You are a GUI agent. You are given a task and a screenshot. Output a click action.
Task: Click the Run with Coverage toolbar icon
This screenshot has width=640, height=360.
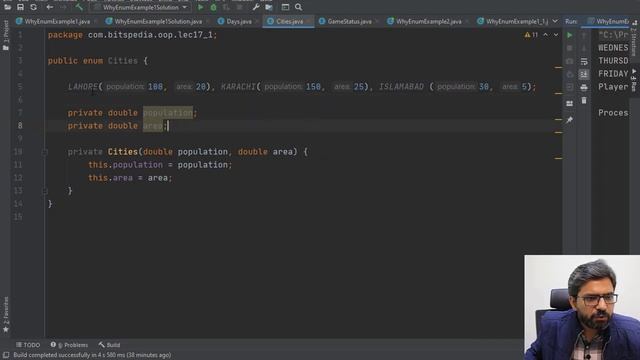tap(226, 7)
